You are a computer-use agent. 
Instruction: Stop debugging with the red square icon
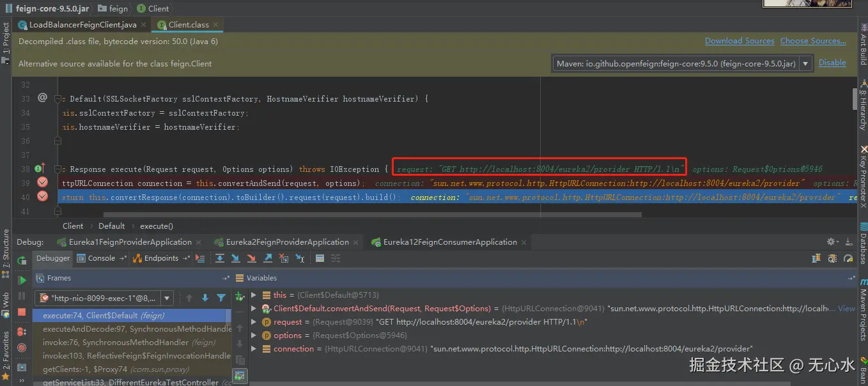[22, 313]
